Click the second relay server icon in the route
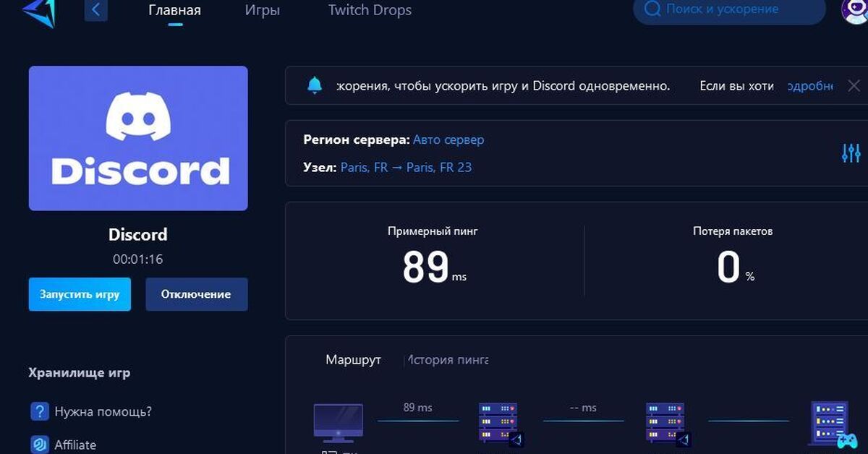The image size is (868, 454). 667,424
